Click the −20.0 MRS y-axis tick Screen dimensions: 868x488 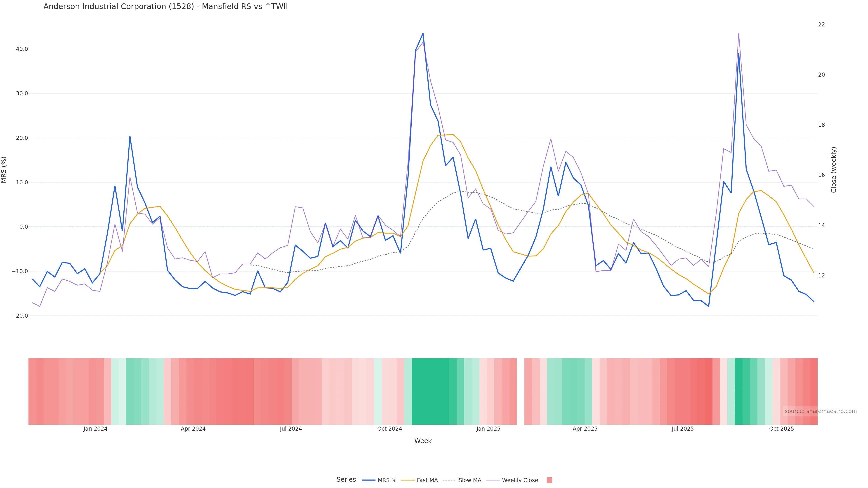[20, 316]
